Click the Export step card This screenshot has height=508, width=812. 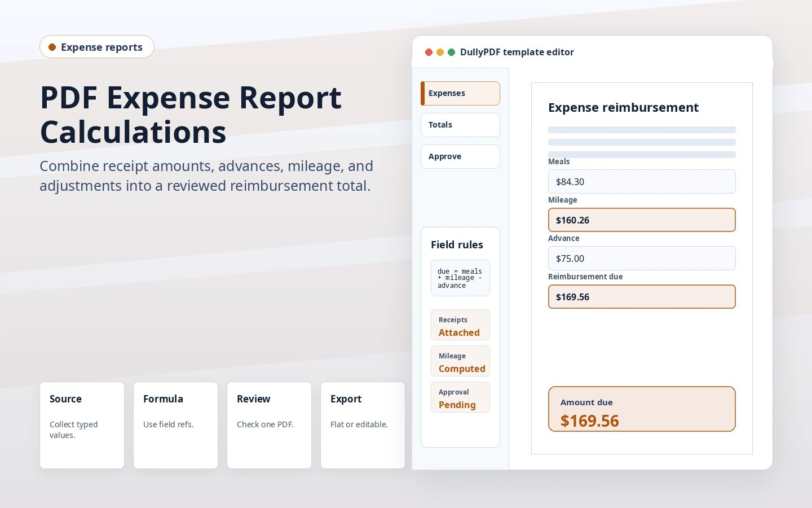click(363, 425)
